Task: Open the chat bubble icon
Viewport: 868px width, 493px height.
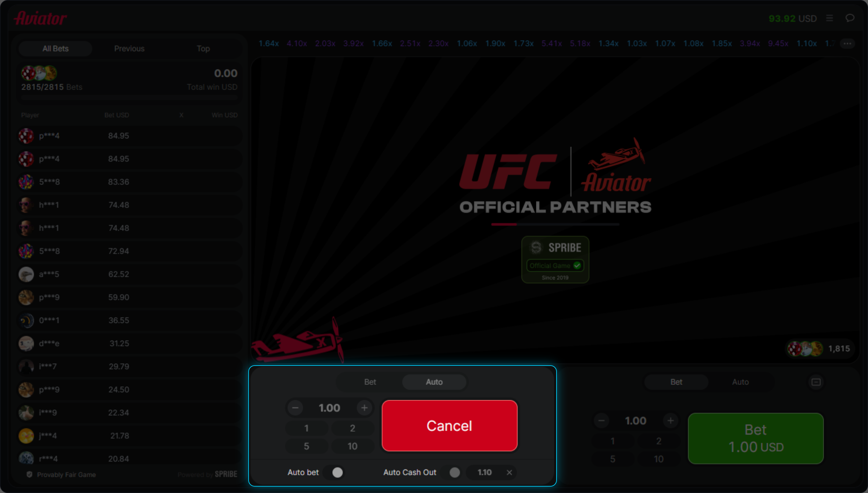Action: tap(850, 18)
